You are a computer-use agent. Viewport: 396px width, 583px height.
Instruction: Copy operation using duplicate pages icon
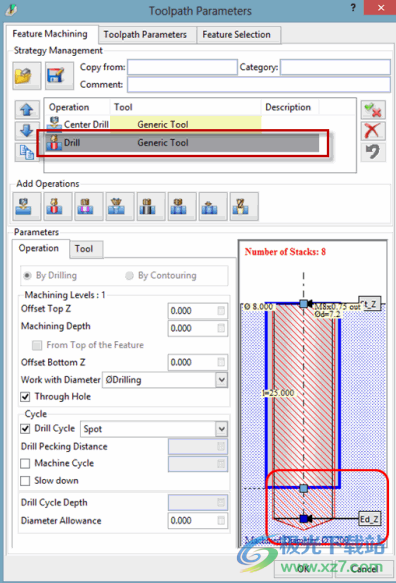pos(27,152)
